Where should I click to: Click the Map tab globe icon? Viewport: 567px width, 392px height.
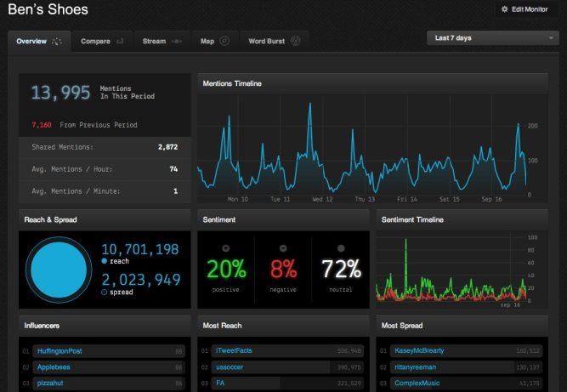tap(224, 40)
